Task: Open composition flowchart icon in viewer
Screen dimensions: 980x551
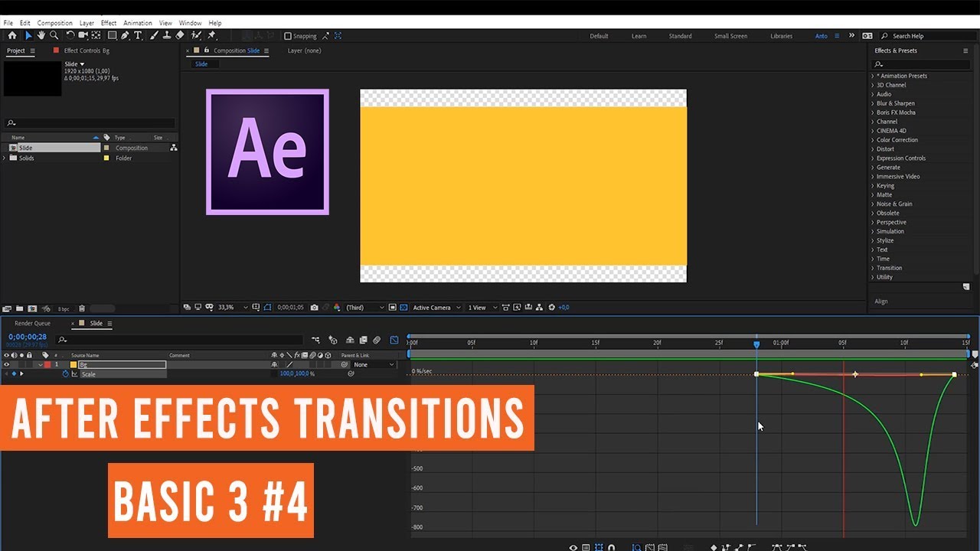Action: click(x=539, y=308)
